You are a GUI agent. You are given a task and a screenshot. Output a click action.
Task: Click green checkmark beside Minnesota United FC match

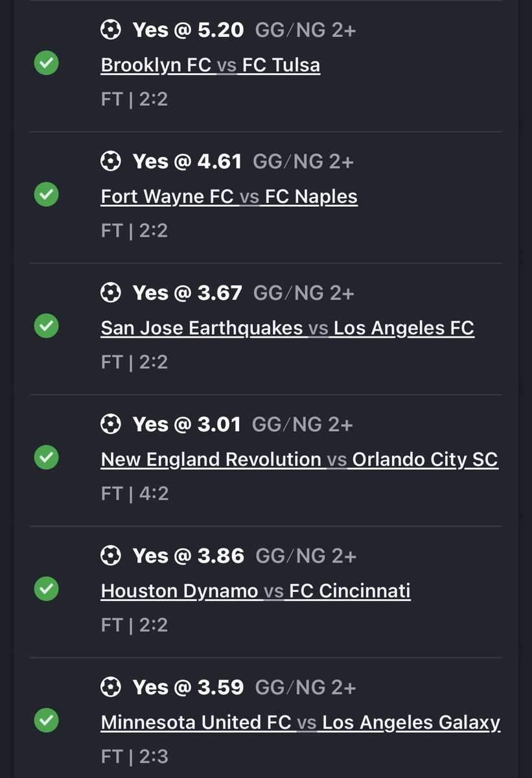coord(46,720)
